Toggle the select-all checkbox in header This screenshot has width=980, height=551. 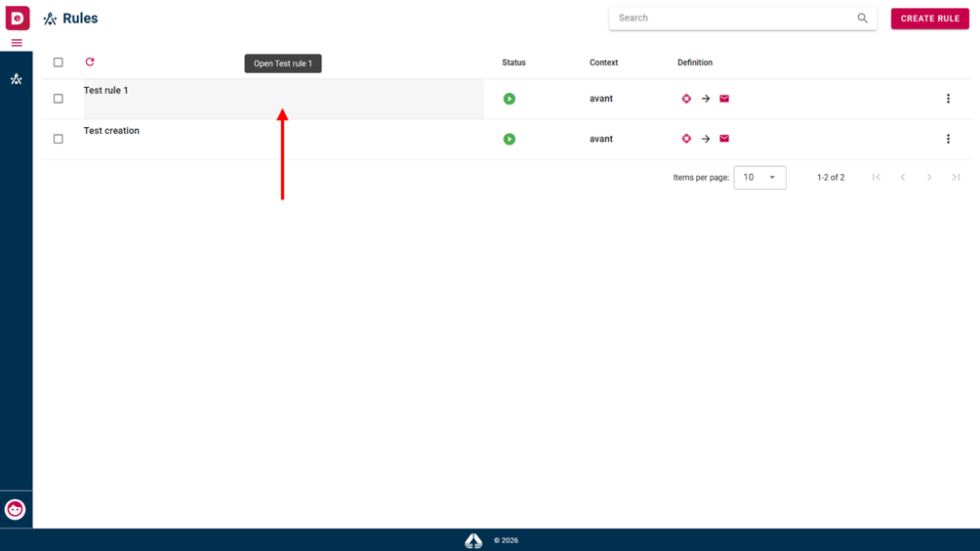coord(59,63)
